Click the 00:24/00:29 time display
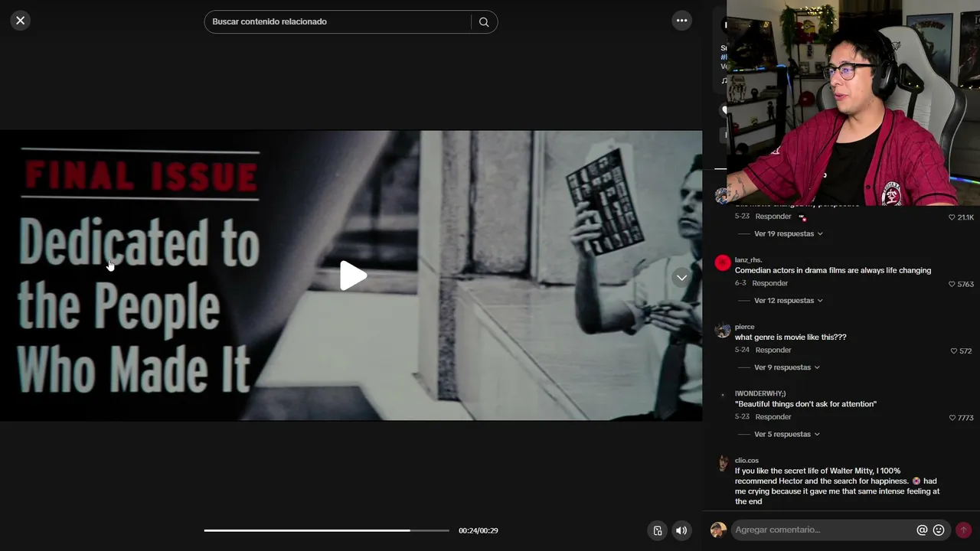Viewport: 980px width, 551px height. pyautogui.click(x=479, y=530)
